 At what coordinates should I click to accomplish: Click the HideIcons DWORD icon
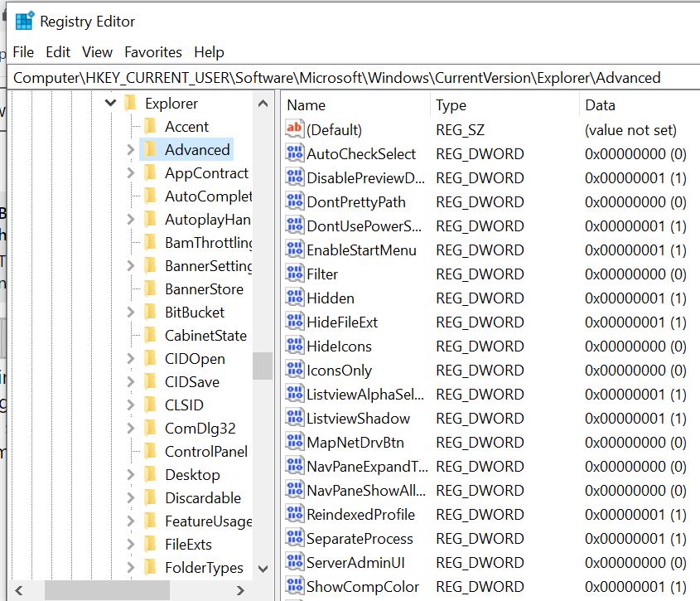295,346
